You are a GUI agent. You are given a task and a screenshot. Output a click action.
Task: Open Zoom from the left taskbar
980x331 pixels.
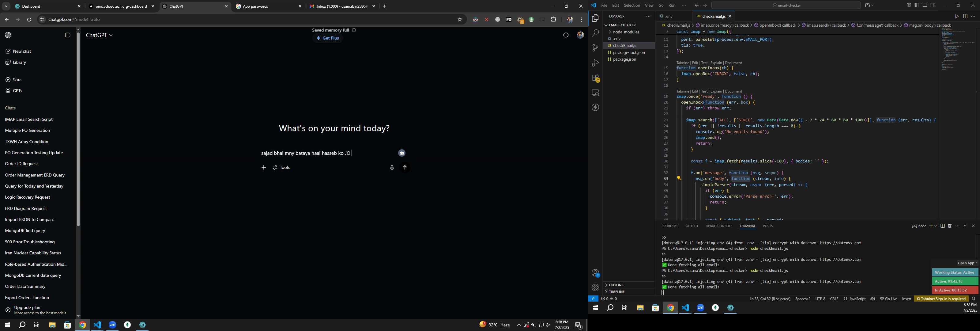pos(113,325)
